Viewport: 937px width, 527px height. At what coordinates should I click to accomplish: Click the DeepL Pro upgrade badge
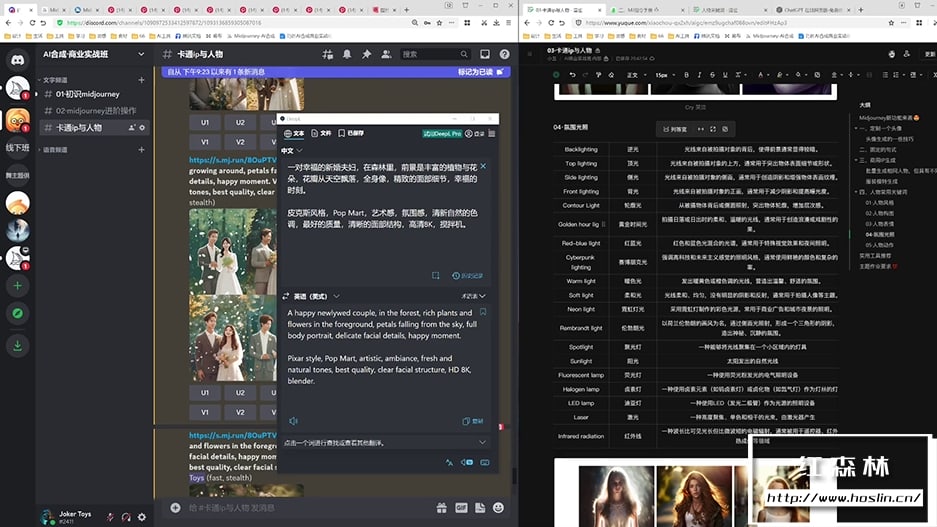click(442, 134)
